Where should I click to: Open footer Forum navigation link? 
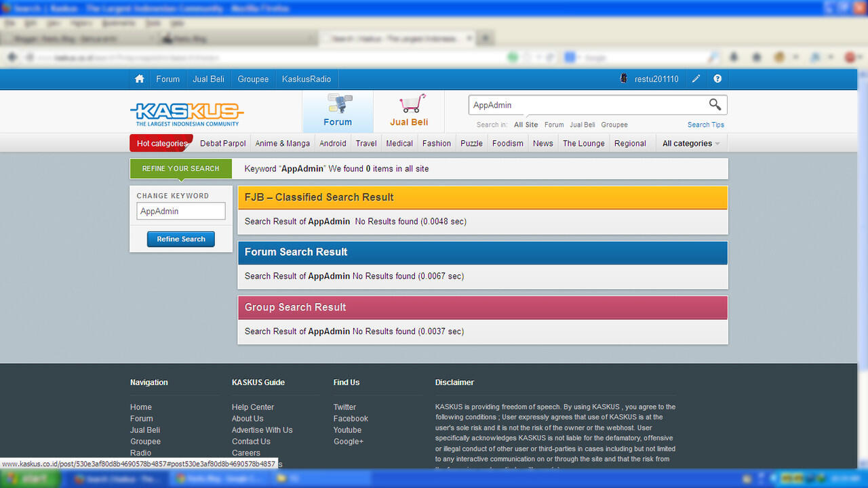pyautogui.click(x=142, y=419)
